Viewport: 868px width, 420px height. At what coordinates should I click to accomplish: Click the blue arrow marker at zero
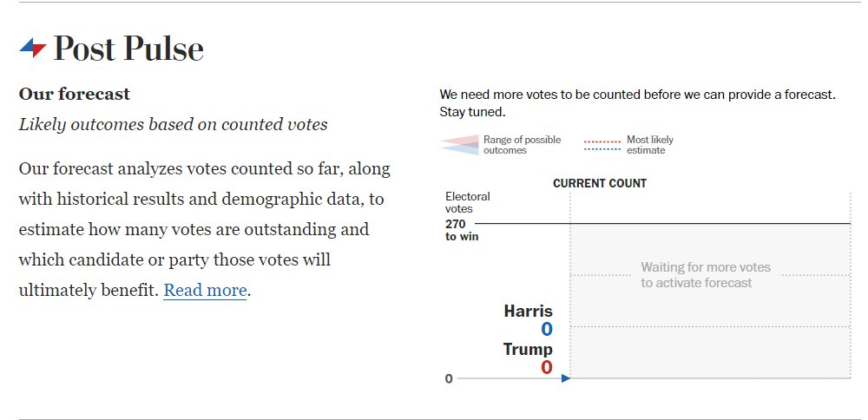565,378
